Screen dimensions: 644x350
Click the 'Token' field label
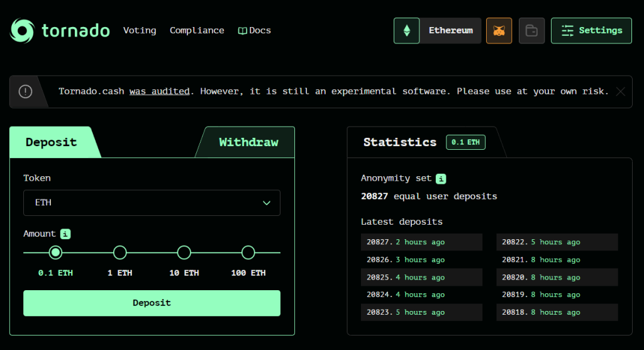click(37, 178)
